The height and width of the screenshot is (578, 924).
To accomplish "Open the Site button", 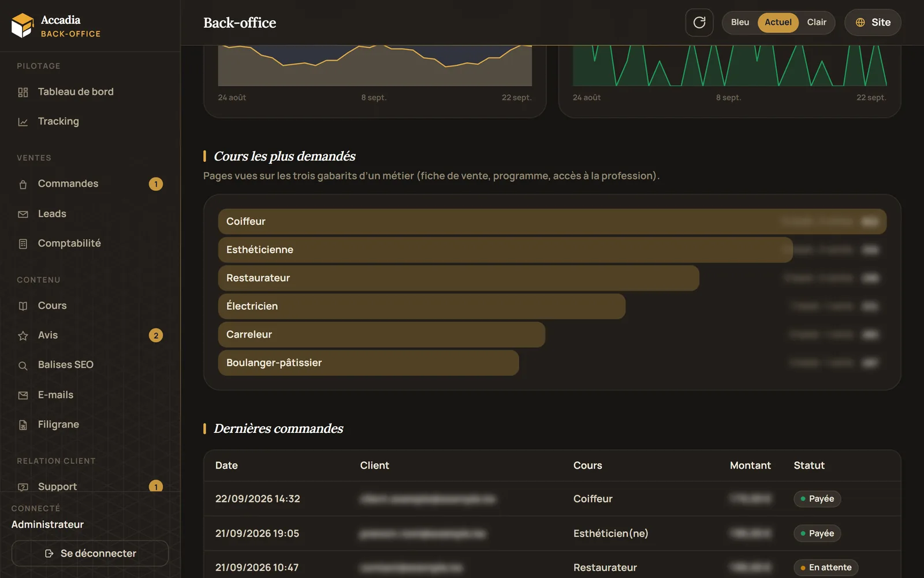I will pyautogui.click(x=873, y=23).
